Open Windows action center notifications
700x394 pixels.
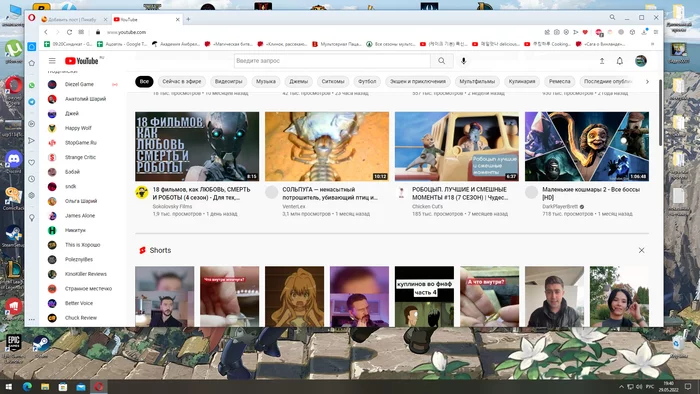[688, 386]
